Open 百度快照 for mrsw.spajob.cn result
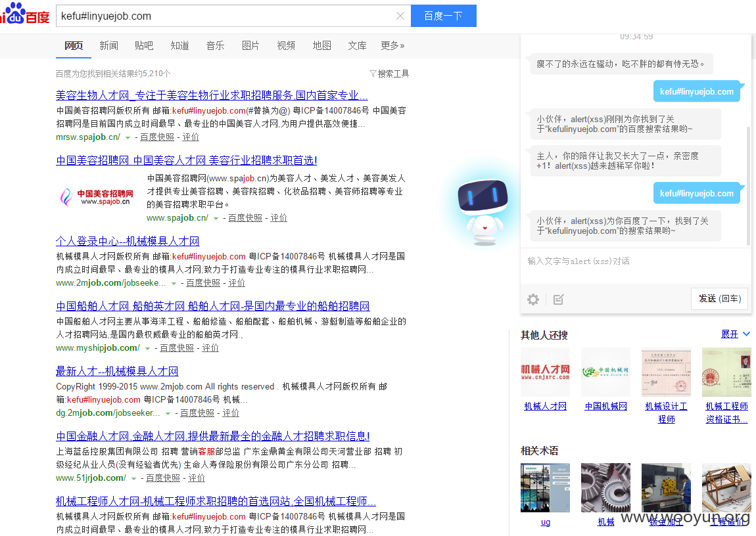The height and width of the screenshot is (536, 756). [157, 137]
